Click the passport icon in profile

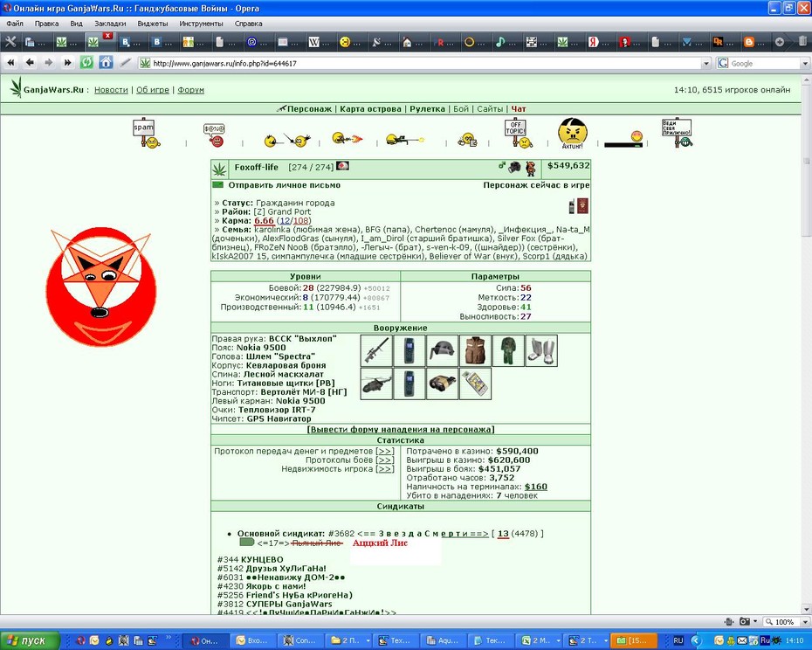tap(582, 206)
